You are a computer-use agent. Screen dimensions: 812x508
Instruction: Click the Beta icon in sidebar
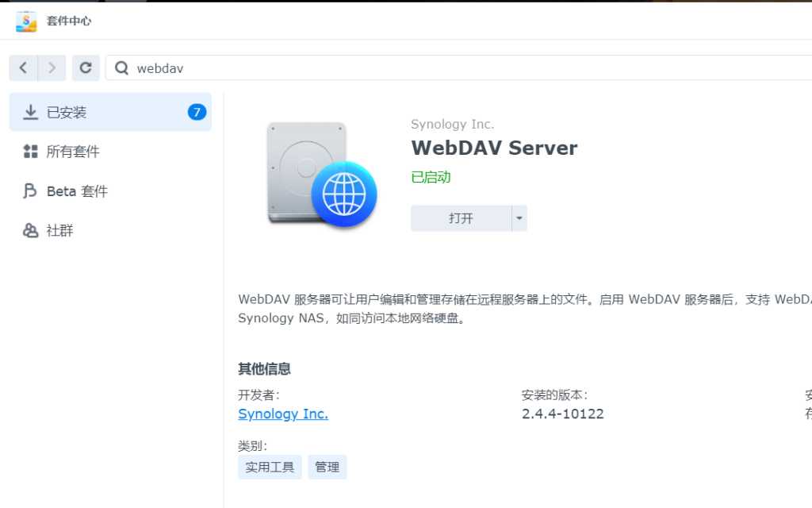(30, 190)
